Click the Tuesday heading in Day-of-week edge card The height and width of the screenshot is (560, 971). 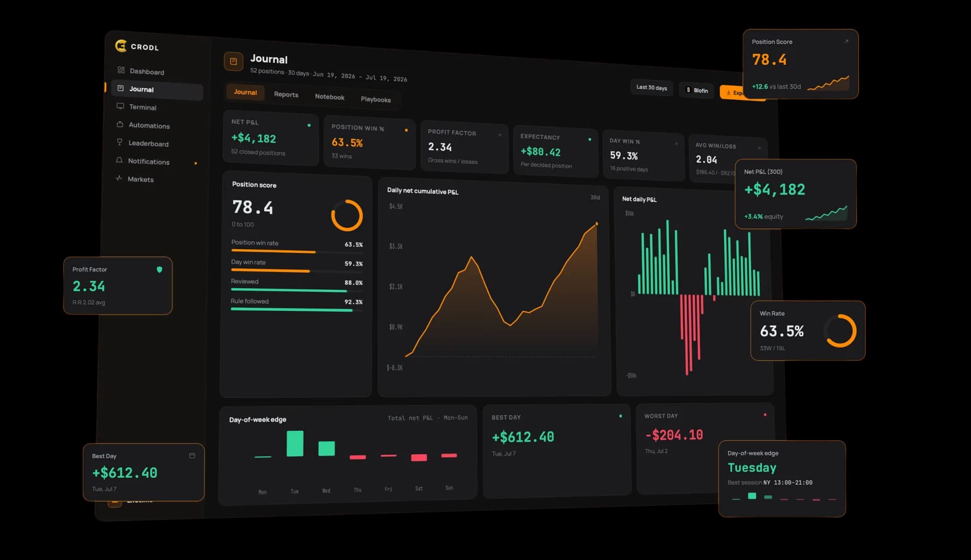[x=752, y=468]
